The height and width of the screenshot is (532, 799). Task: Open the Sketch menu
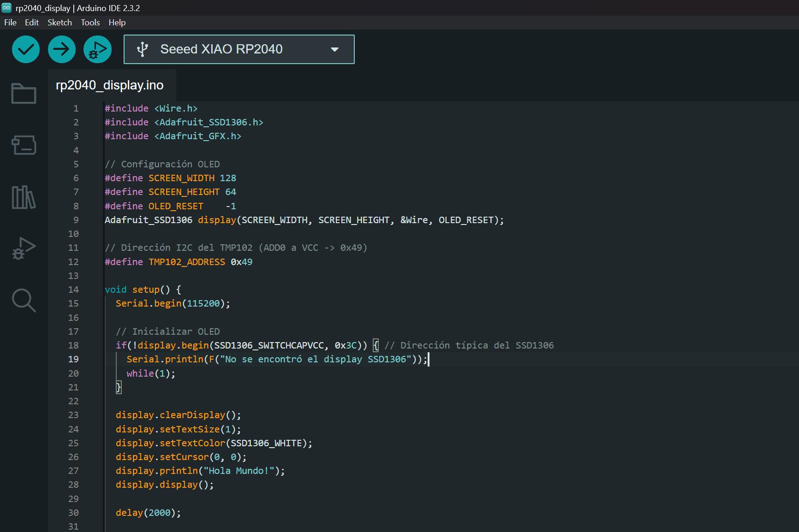60,23
